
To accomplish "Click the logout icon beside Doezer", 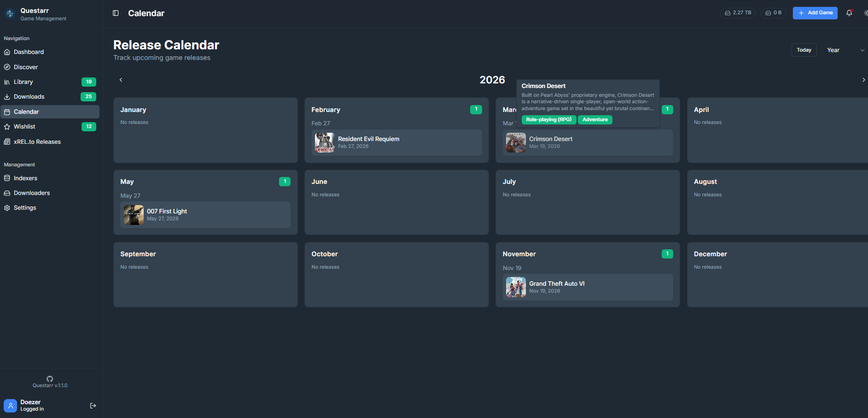I will [93, 406].
